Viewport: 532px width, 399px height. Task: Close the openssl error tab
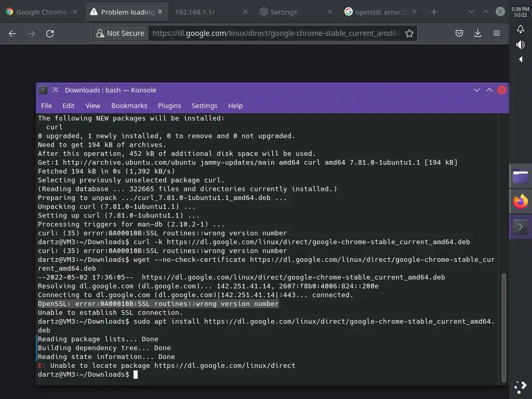[x=415, y=12]
